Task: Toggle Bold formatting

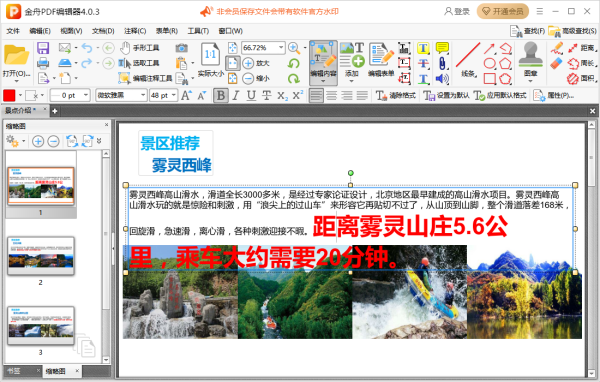Action: tap(221, 95)
